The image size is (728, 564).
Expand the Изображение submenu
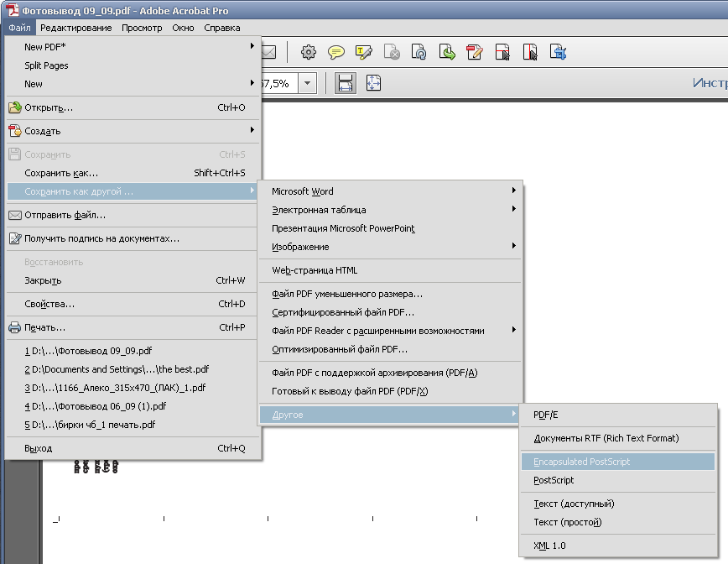[x=513, y=245]
